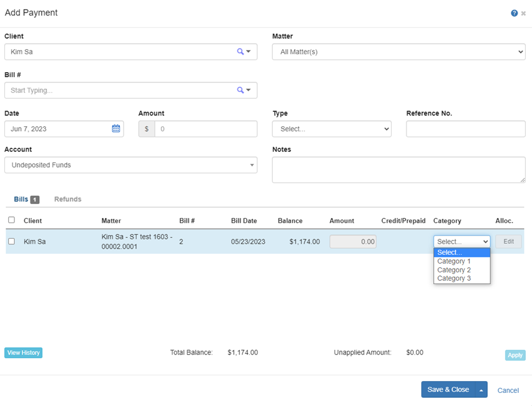Click the Category Select dropdown in bill row

pyautogui.click(x=462, y=242)
